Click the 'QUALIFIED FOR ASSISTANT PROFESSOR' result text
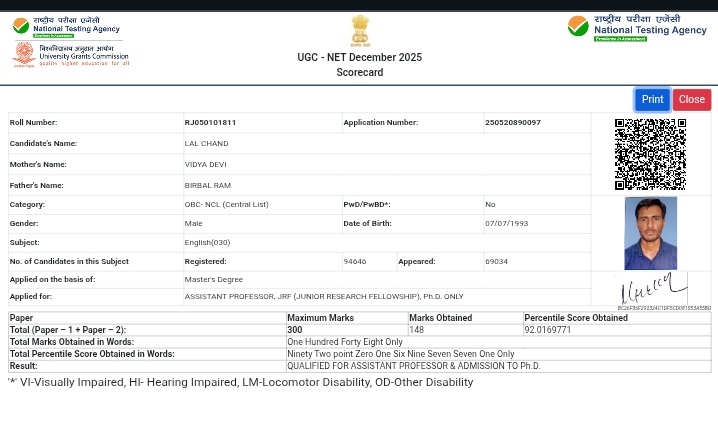Screen dimensions: 718x425 click(x=413, y=366)
